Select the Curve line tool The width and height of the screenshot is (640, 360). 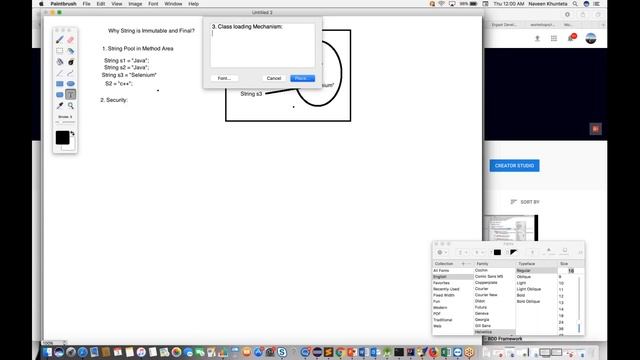(x=71, y=73)
